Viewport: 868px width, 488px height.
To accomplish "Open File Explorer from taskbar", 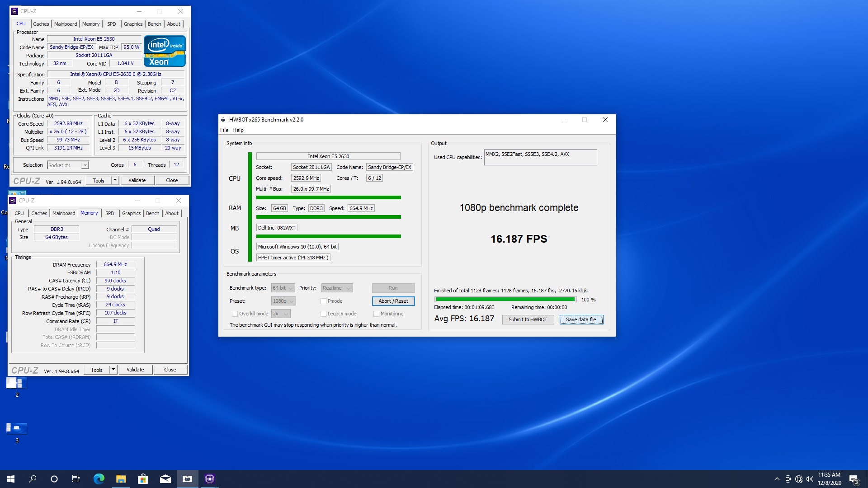I will [121, 479].
